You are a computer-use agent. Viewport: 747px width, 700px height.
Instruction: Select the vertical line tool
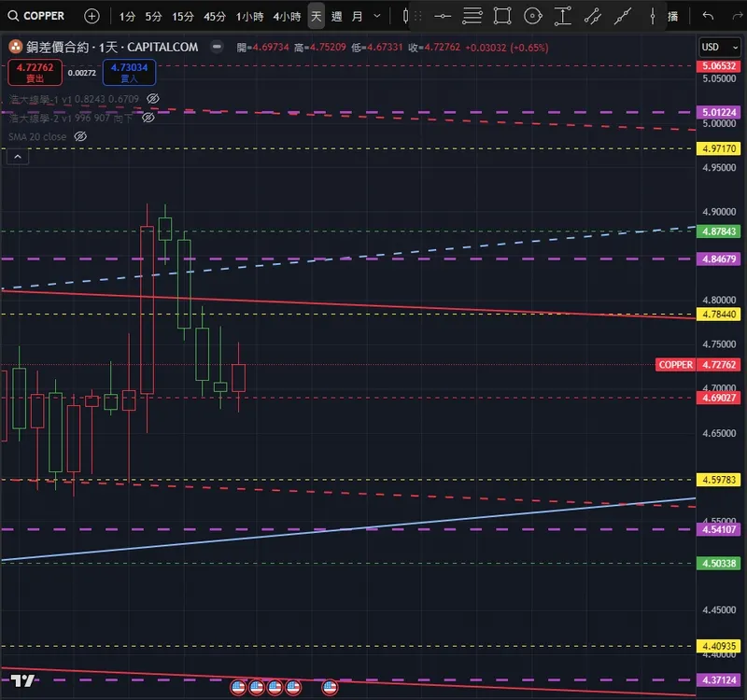tap(653, 16)
